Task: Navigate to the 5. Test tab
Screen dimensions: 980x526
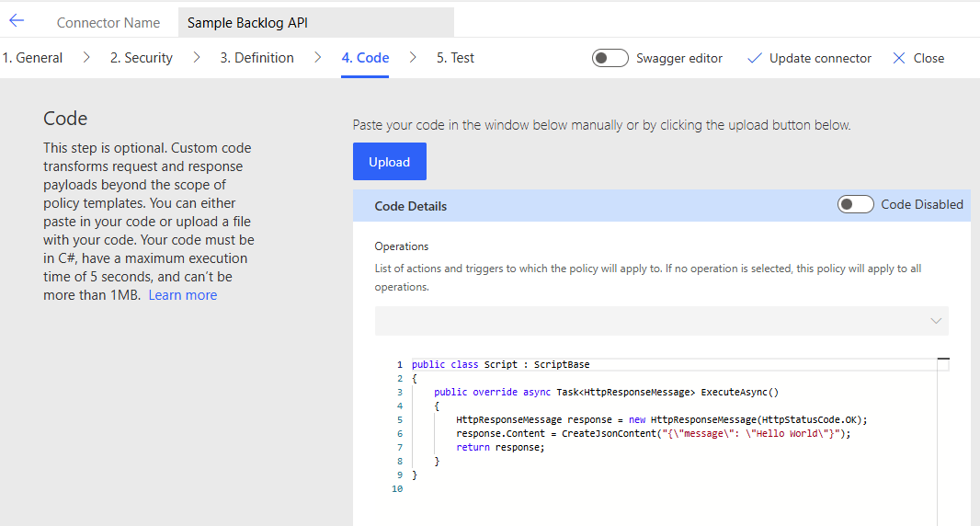Action: [x=455, y=58]
